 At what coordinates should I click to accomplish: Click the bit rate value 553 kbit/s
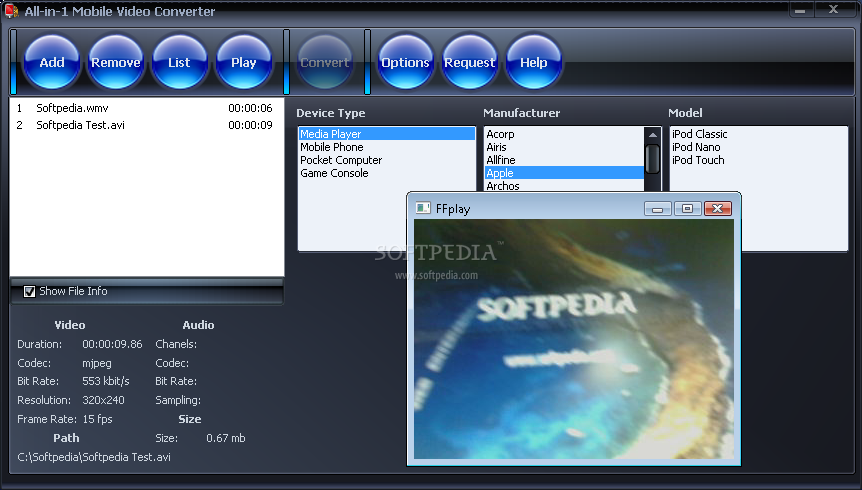pos(106,381)
